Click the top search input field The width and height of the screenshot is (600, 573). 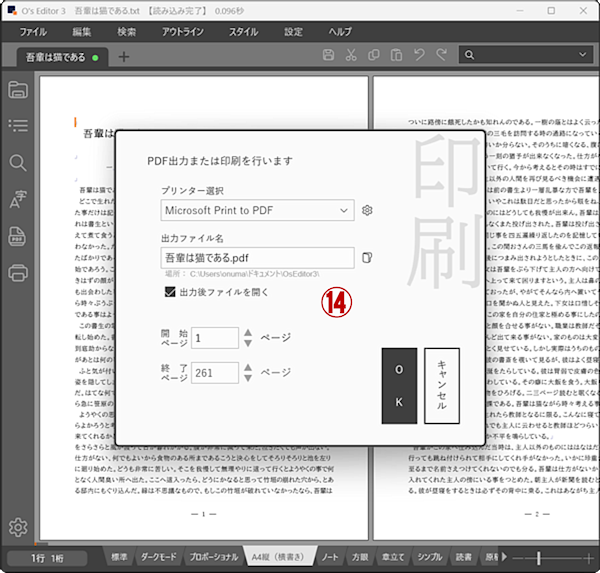click(x=525, y=55)
